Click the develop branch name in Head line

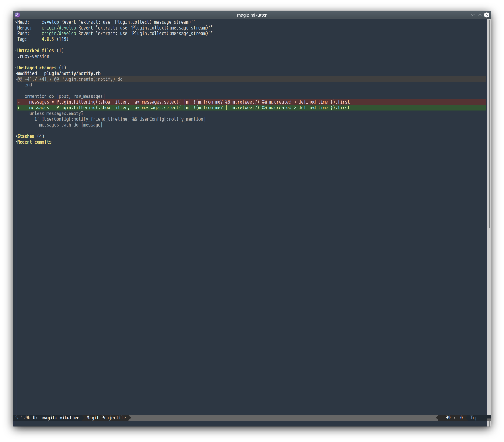coord(50,22)
